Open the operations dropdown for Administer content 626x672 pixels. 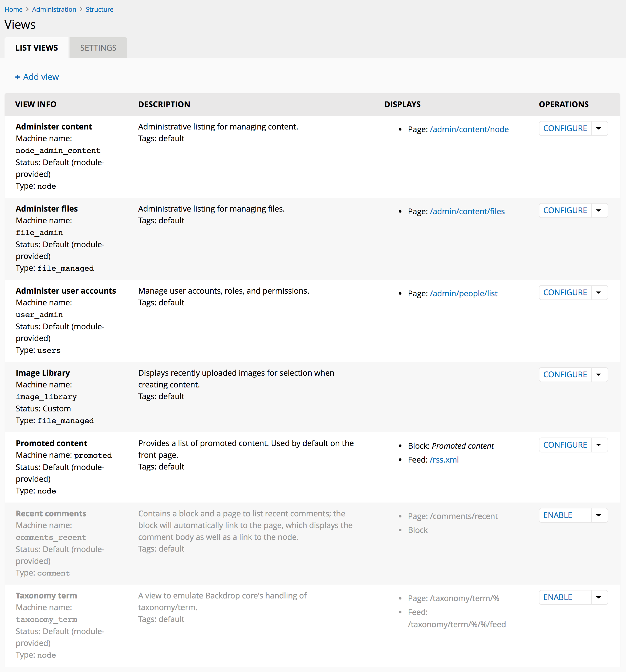point(599,128)
